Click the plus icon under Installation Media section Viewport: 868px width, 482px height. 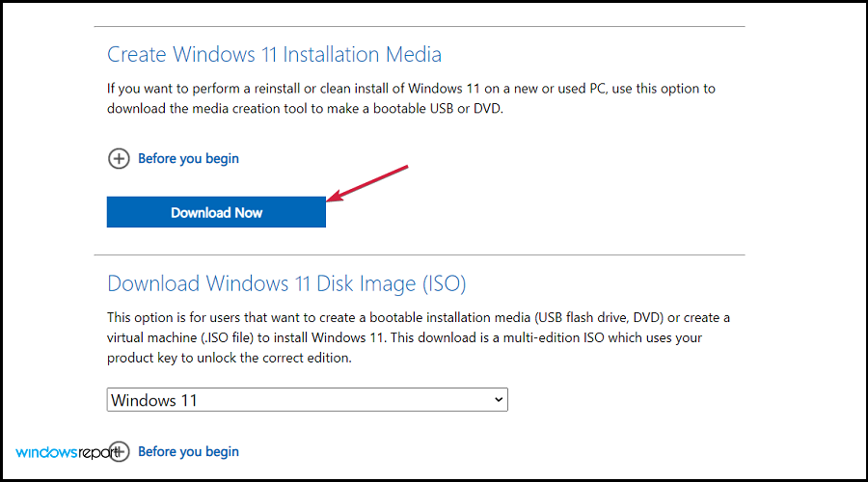coord(119,158)
